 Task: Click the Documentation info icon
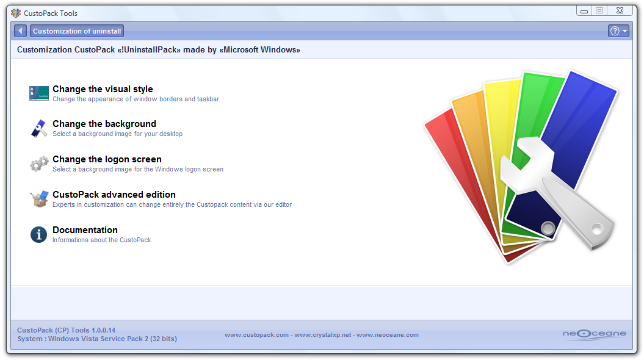[39, 235]
